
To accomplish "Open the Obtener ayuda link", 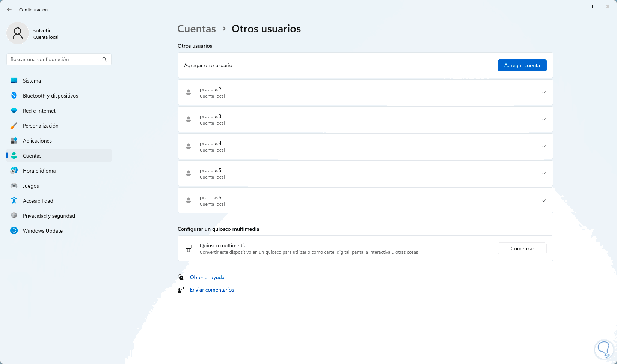I will (207, 277).
